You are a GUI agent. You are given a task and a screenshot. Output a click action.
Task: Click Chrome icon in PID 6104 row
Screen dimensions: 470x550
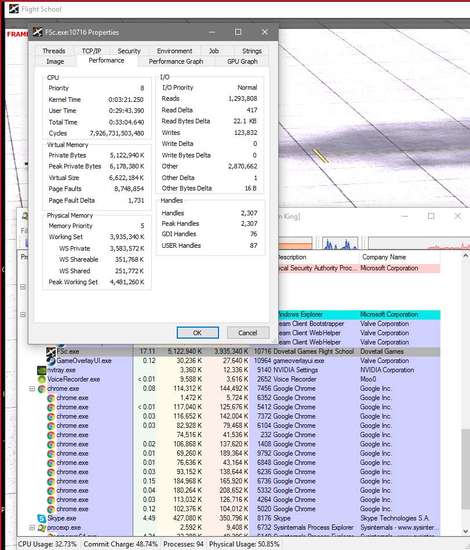pos(51,426)
